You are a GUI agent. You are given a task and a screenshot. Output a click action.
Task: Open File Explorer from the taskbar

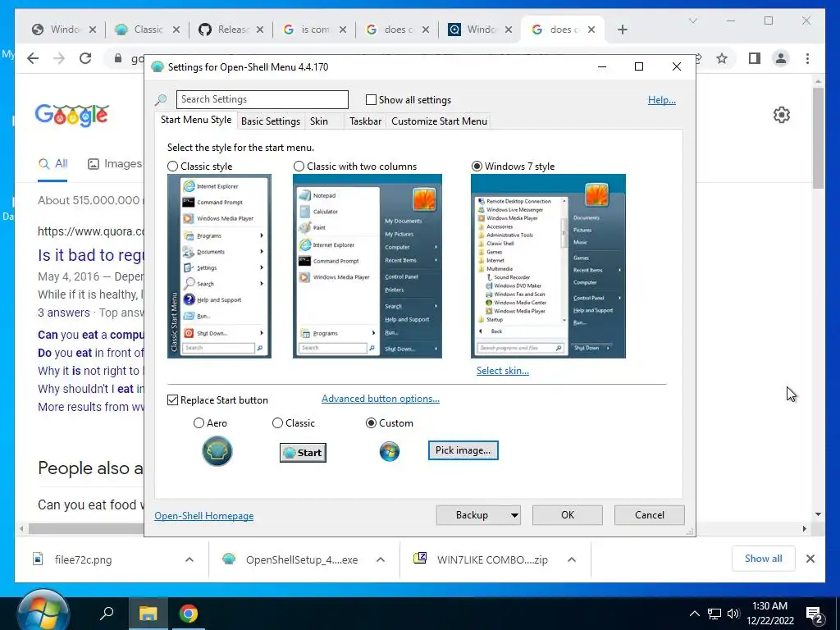tap(148, 614)
